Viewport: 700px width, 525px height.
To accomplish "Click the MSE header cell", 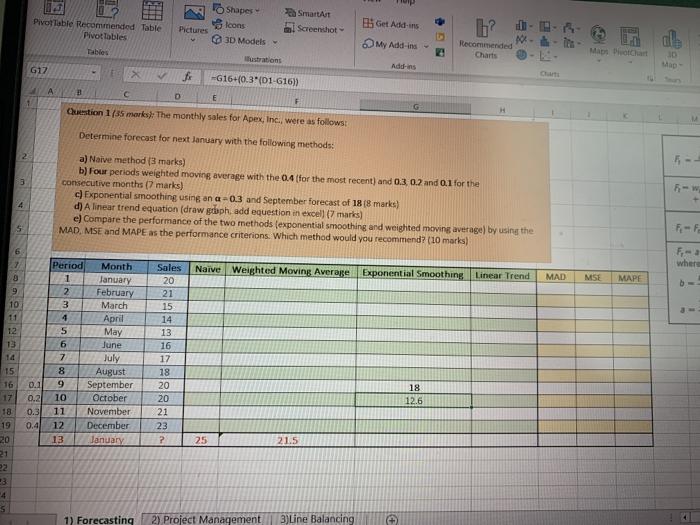I will (593, 278).
